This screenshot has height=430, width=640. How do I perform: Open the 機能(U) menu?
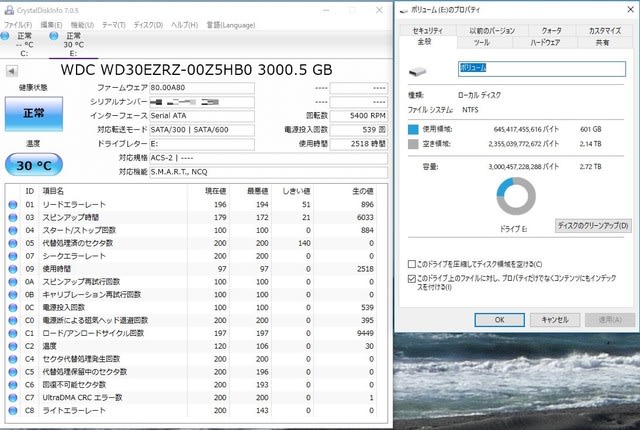tap(82, 25)
